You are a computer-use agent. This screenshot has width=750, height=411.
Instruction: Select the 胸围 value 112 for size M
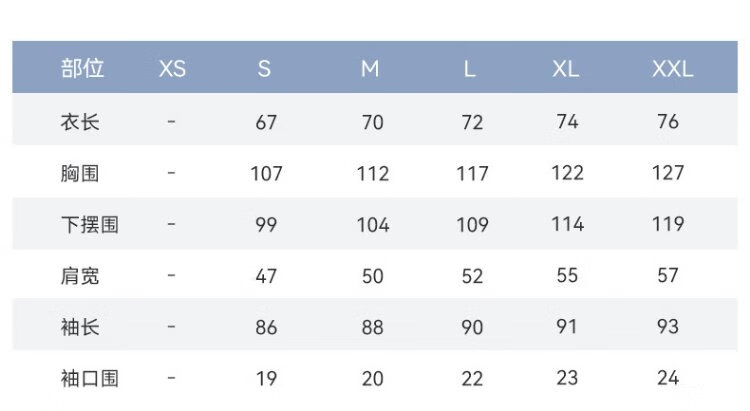[x=372, y=174]
